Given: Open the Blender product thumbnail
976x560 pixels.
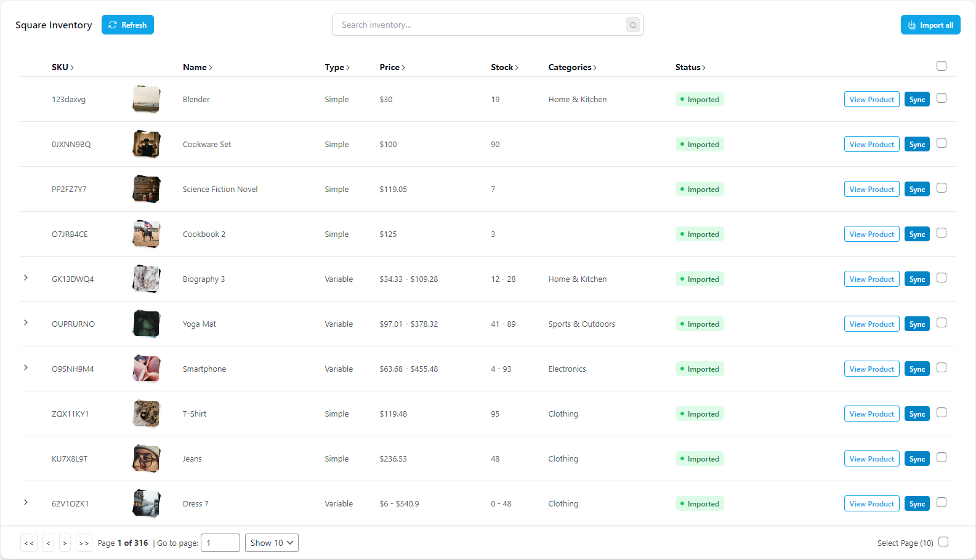Looking at the screenshot, I should (147, 99).
